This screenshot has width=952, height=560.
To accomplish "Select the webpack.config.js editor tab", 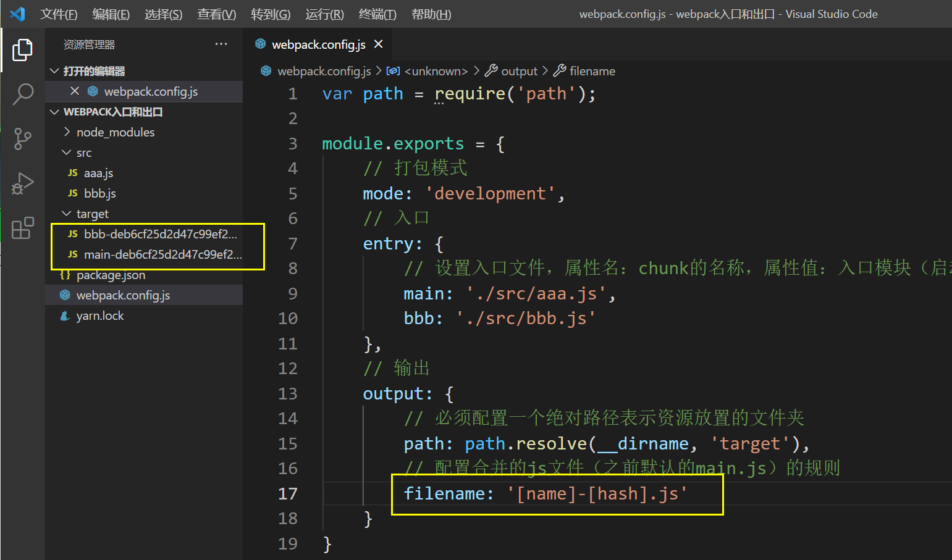I will click(317, 44).
